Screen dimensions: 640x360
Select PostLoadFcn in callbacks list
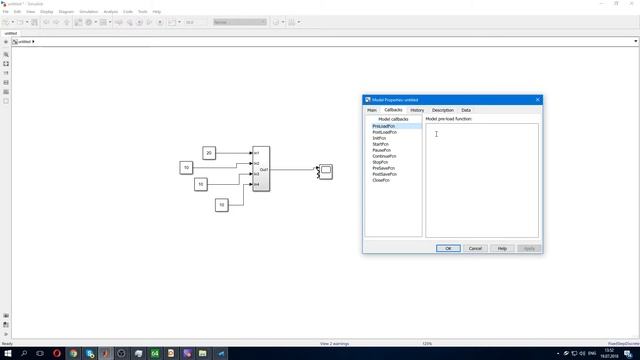(x=384, y=132)
